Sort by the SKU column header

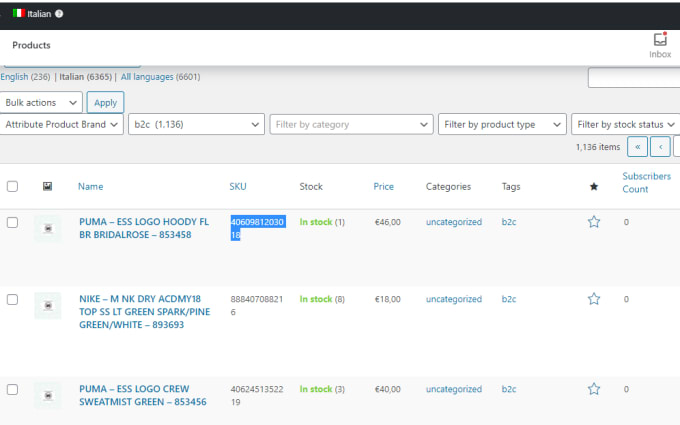(x=238, y=186)
